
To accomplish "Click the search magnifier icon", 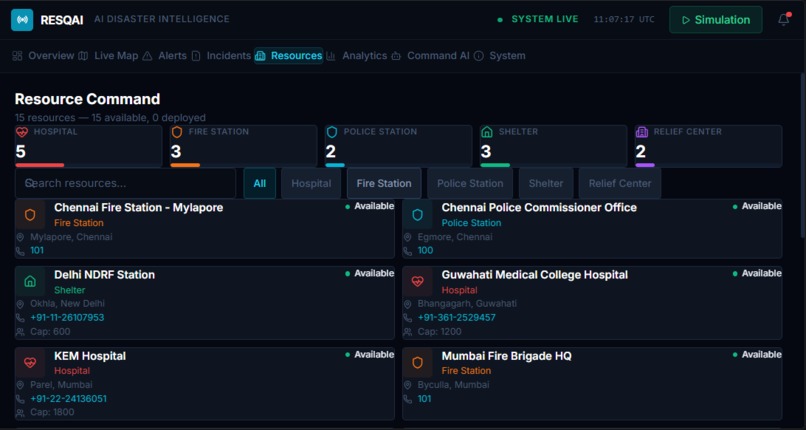I will coord(29,183).
